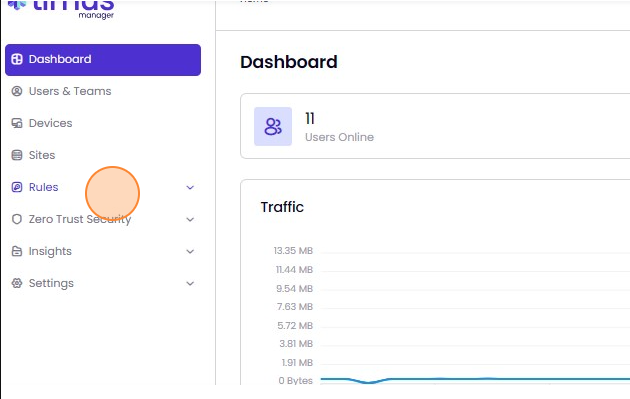Click the Timus manager logo

coord(61,9)
